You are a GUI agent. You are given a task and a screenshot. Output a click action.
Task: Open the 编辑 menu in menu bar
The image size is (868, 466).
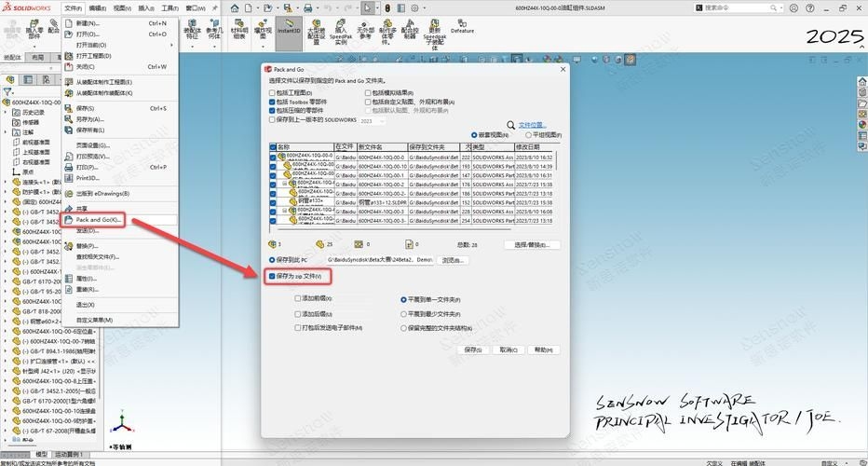coord(97,7)
